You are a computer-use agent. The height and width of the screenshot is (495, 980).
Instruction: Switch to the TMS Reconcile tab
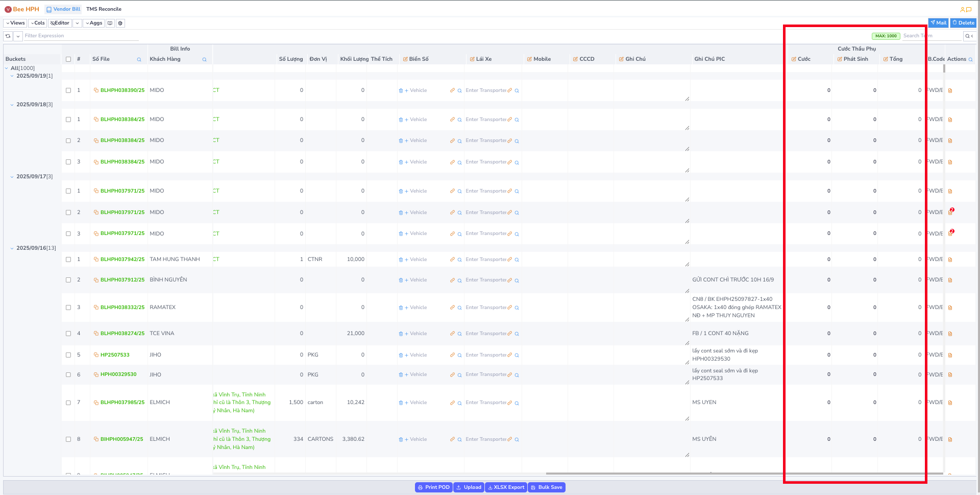pos(104,9)
